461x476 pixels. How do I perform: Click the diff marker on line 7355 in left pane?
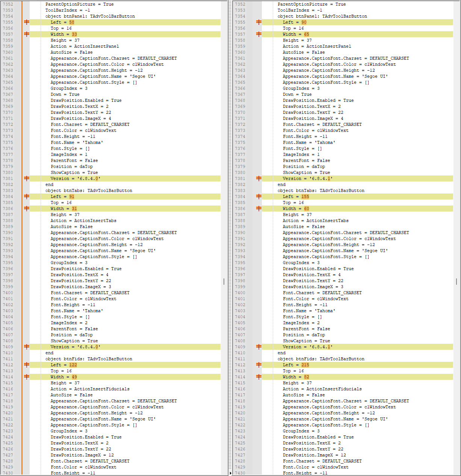(27, 22)
